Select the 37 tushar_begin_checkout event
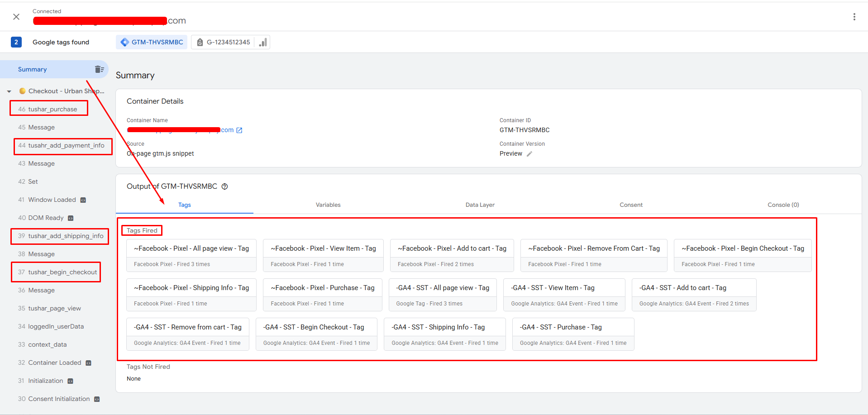 [62, 272]
